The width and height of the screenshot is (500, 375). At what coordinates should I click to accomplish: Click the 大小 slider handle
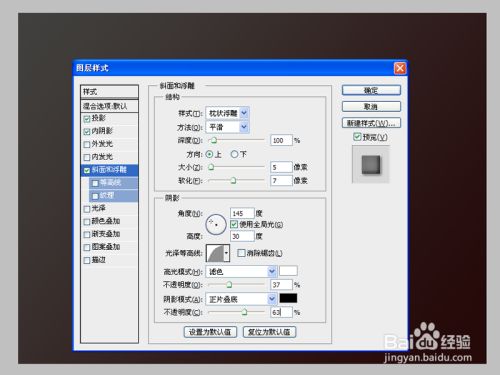coord(211,167)
